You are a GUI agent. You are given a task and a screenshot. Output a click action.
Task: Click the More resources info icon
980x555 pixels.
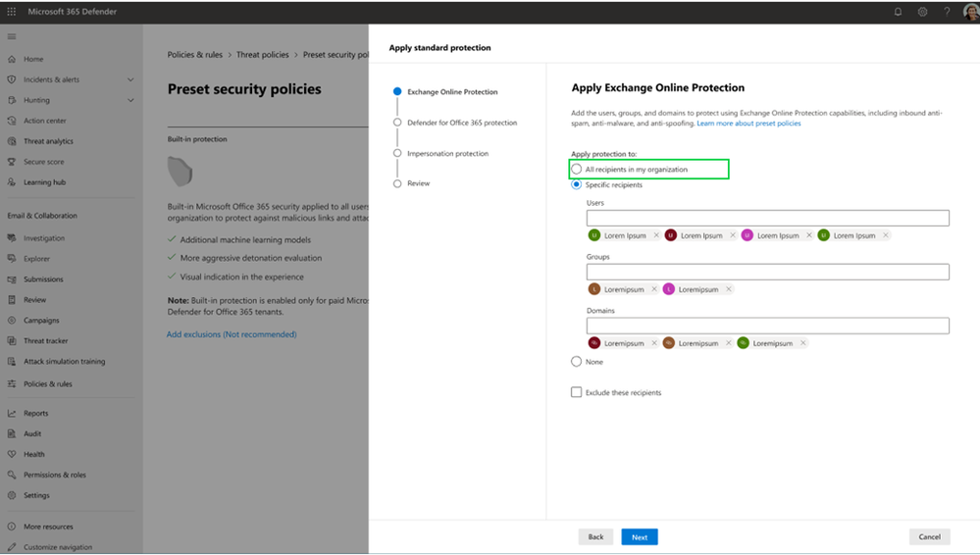click(x=11, y=527)
